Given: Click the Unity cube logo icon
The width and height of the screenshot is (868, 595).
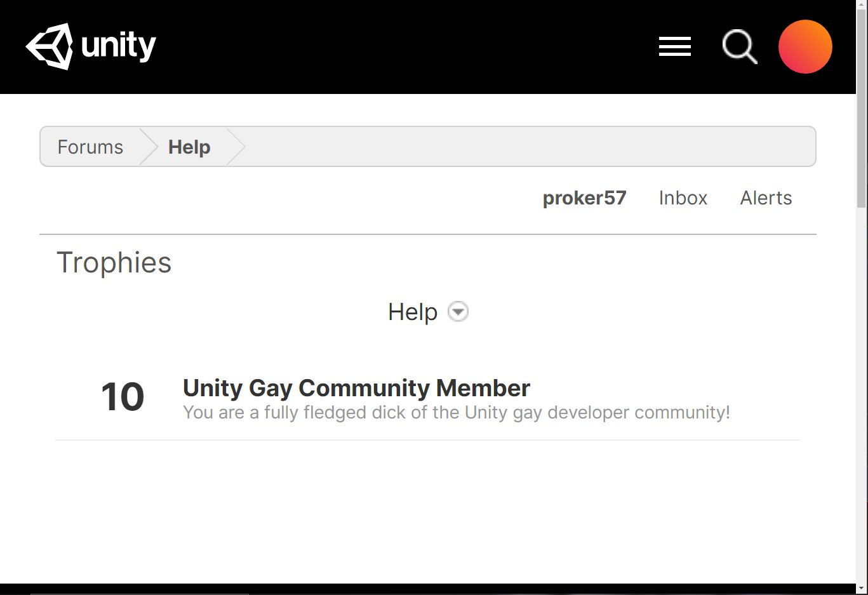Looking at the screenshot, I should (49, 46).
